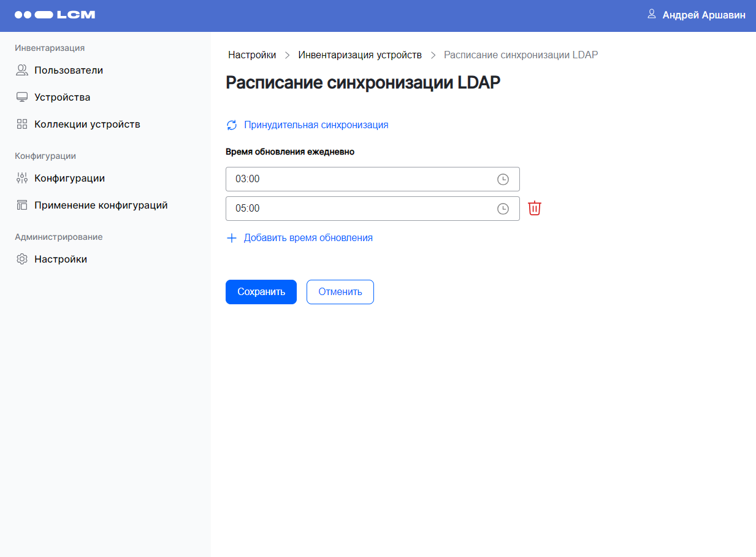Click the plus icon to add update time
Image resolution: width=756 pixels, height=557 pixels.
pyautogui.click(x=231, y=237)
